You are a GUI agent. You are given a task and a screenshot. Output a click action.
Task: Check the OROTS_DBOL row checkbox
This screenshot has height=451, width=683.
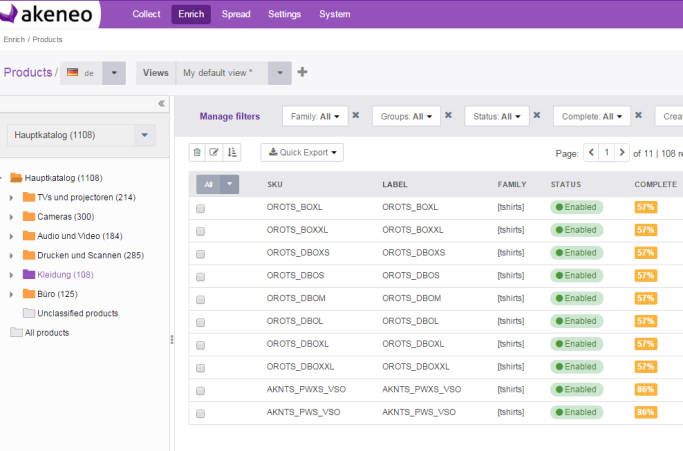[x=200, y=322]
